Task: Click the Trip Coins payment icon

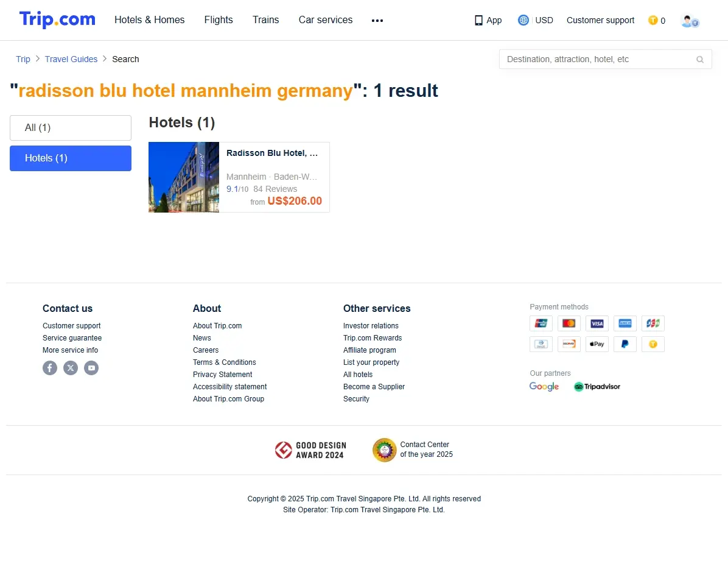Action: click(x=653, y=344)
